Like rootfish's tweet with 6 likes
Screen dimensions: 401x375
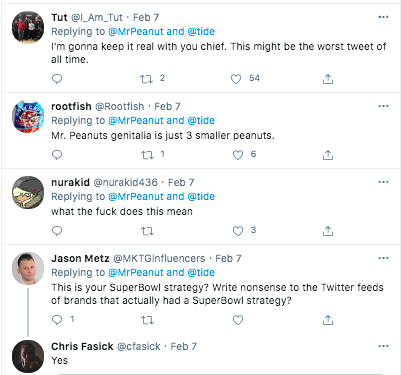point(238,155)
